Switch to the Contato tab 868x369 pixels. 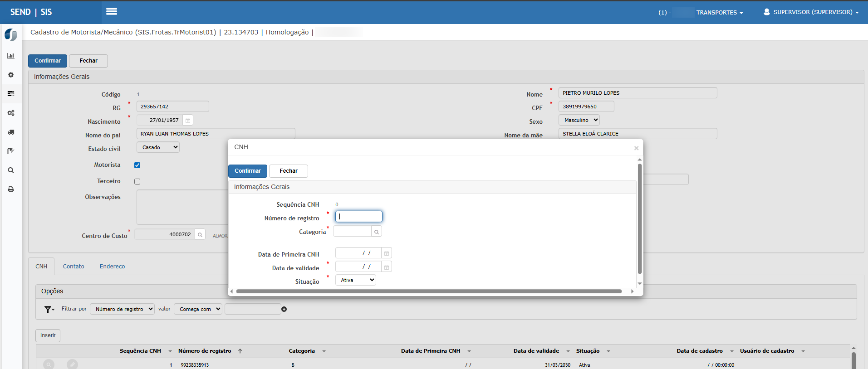pos(74,267)
